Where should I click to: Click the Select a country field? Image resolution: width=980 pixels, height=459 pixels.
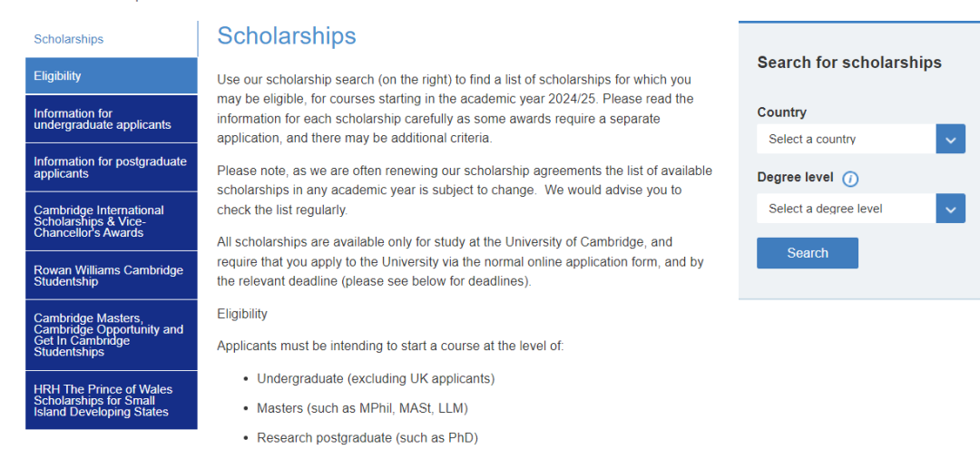(847, 139)
